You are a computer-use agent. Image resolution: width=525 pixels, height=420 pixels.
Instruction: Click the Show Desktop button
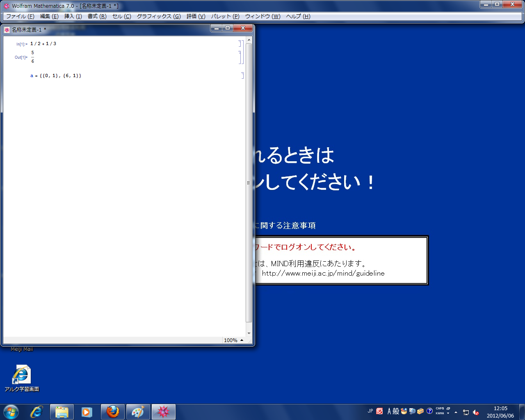coord(522,412)
